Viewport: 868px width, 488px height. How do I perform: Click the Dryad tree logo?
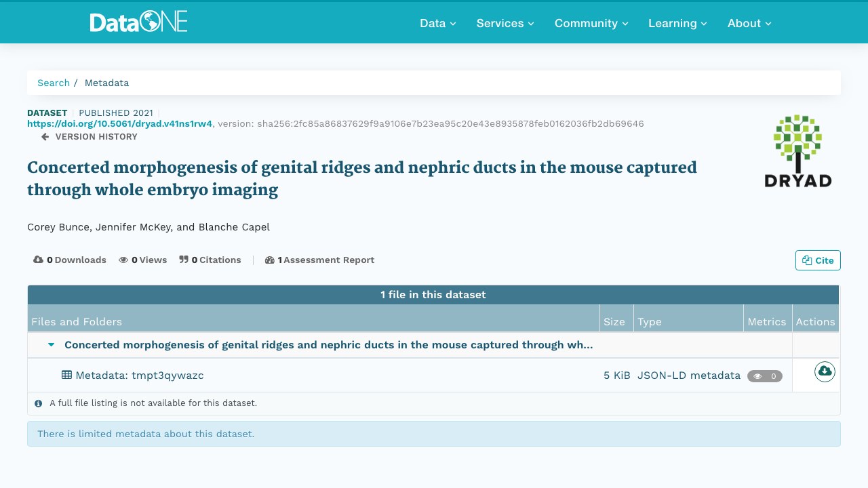click(797, 150)
